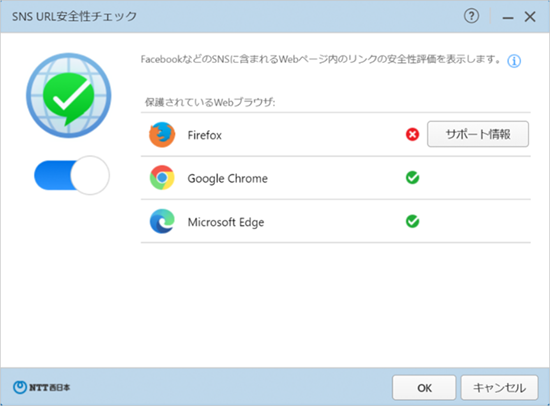Select the Microsoft Edge label text
Image resolution: width=550 pixels, height=406 pixels.
[226, 222]
